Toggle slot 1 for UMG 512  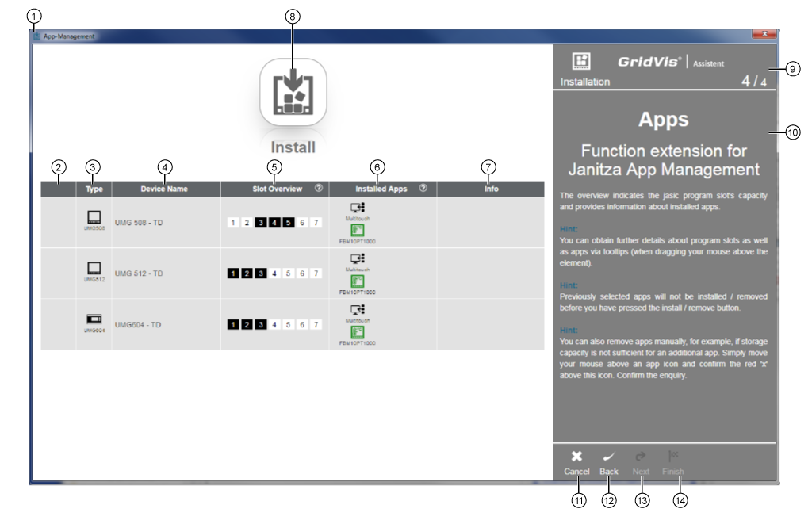tap(233, 272)
